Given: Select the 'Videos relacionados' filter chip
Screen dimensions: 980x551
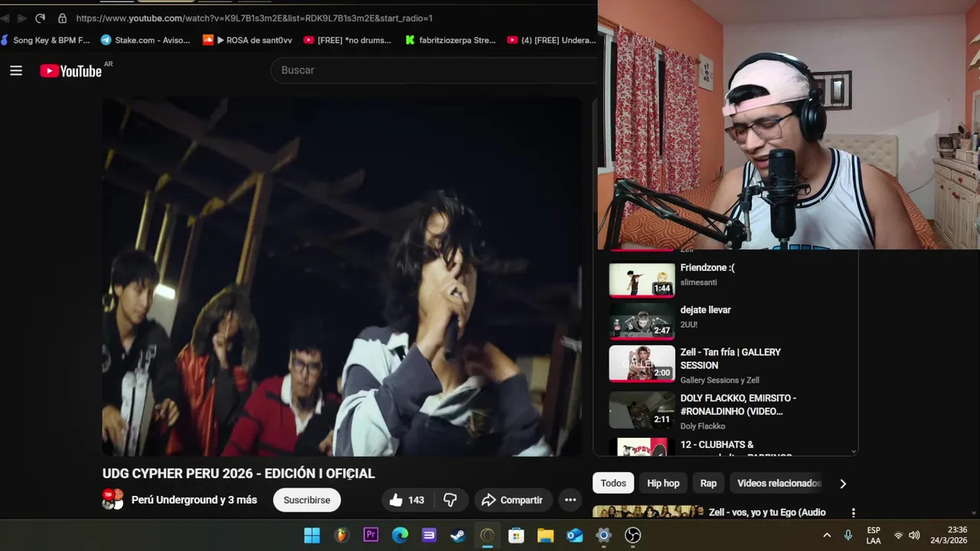Looking at the screenshot, I should [x=778, y=483].
